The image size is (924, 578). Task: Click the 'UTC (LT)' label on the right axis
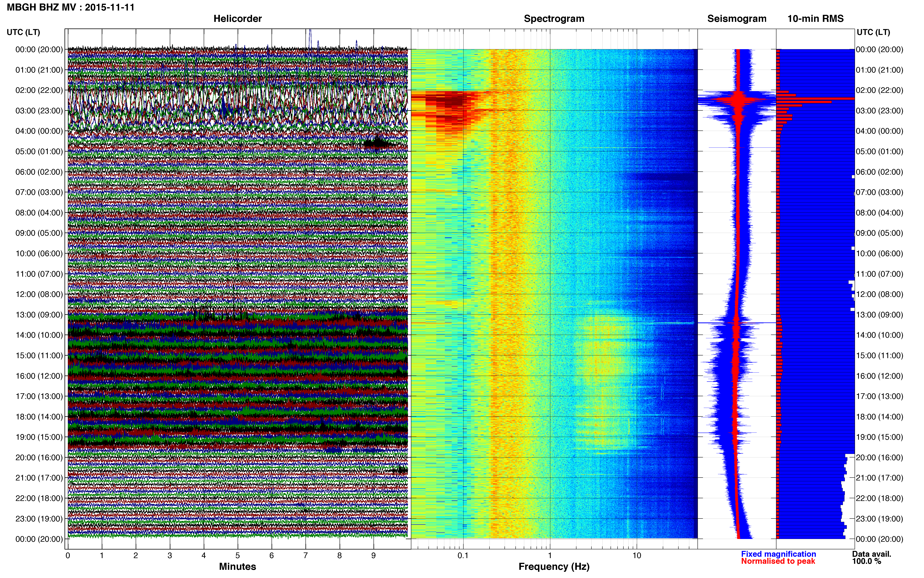(x=873, y=32)
